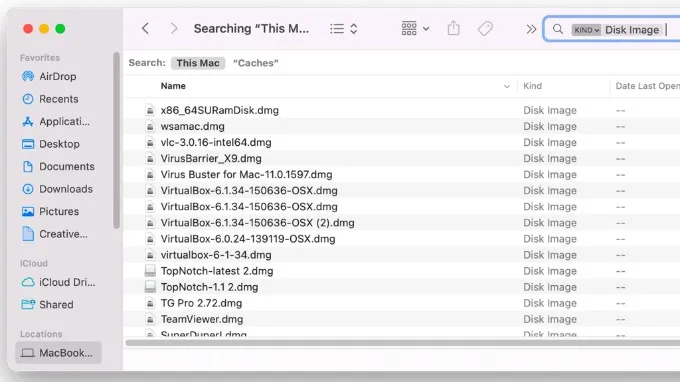Click the horizontal scrollbar at bottom

[x=402, y=343]
